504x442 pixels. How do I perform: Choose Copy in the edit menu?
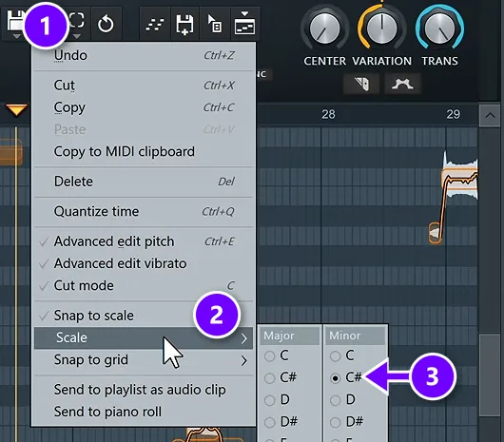[144, 107]
